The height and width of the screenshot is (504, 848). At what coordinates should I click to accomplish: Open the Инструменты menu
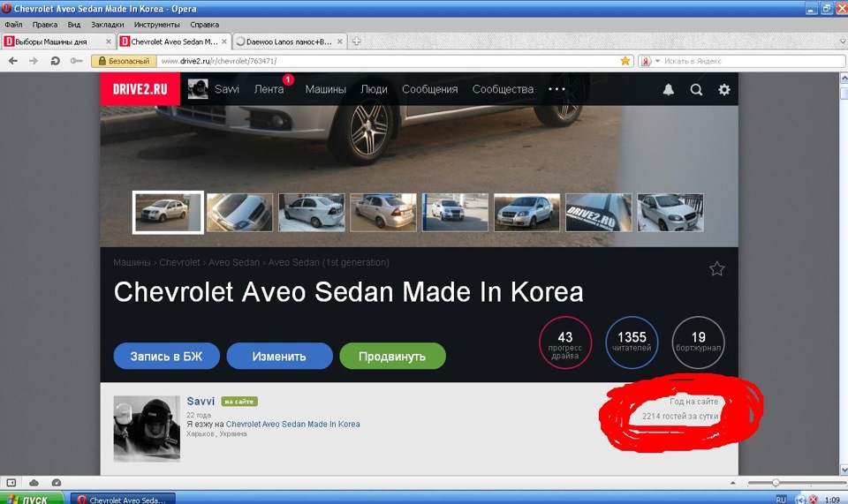tap(157, 25)
